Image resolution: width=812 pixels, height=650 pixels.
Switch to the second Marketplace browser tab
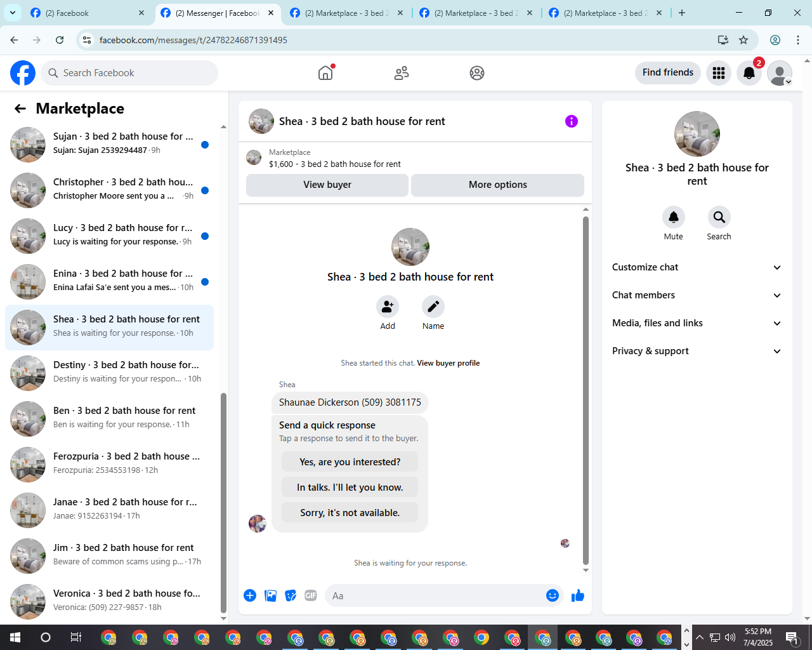(x=476, y=13)
